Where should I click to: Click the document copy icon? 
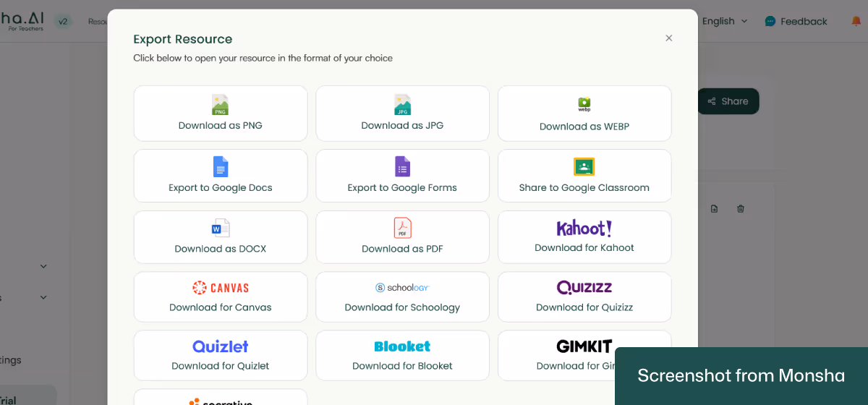pos(714,209)
